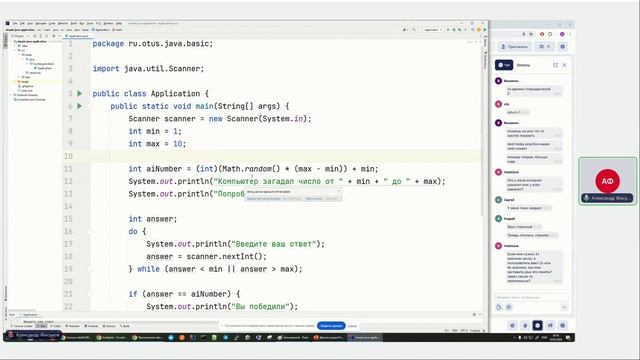Select the АФ participant video thumbnail
The height and width of the screenshot is (360, 640).
point(607,181)
